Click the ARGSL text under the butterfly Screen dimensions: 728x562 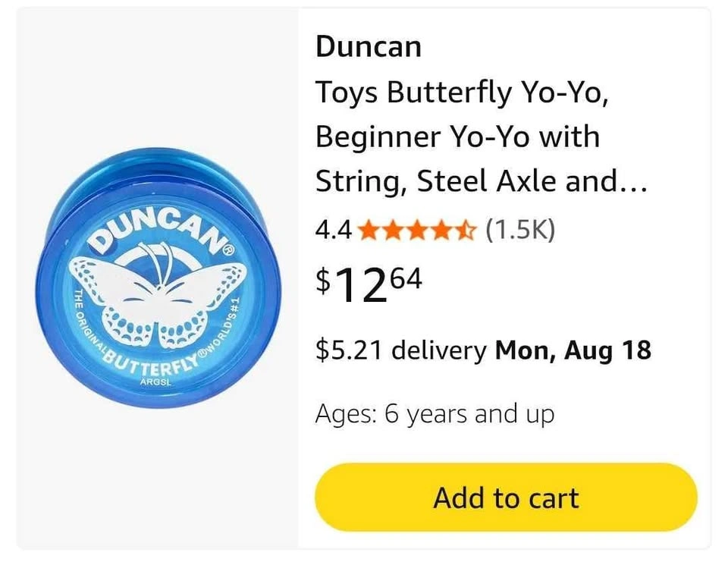157,381
